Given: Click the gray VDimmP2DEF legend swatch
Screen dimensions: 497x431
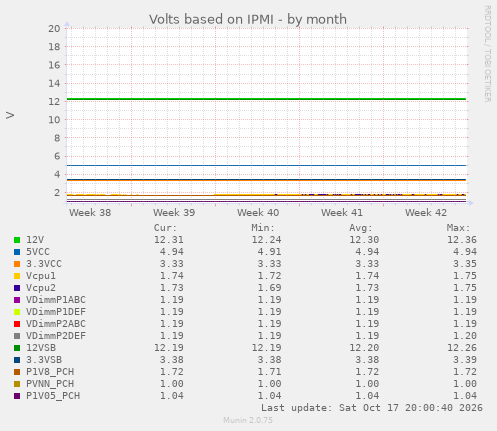Looking at the screenshot, I should pos(17,336).
